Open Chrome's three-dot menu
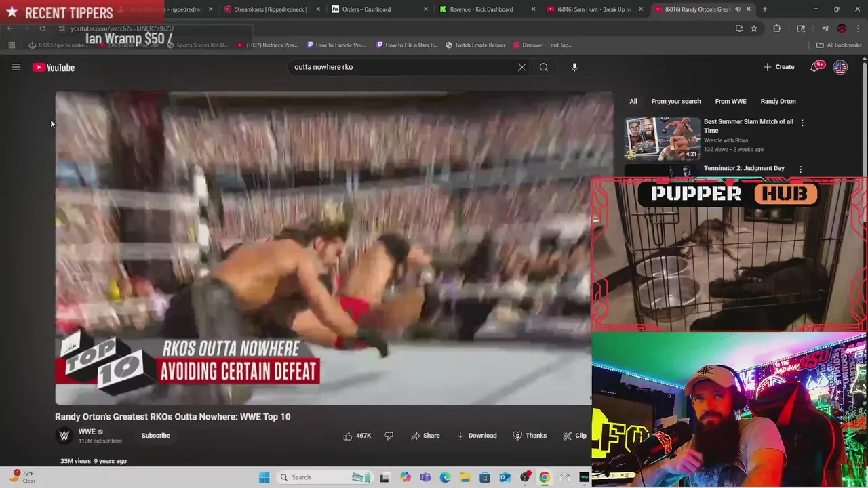Image resolution: width=868 pixels, height=488 pixels. click(x=858, y=28)
